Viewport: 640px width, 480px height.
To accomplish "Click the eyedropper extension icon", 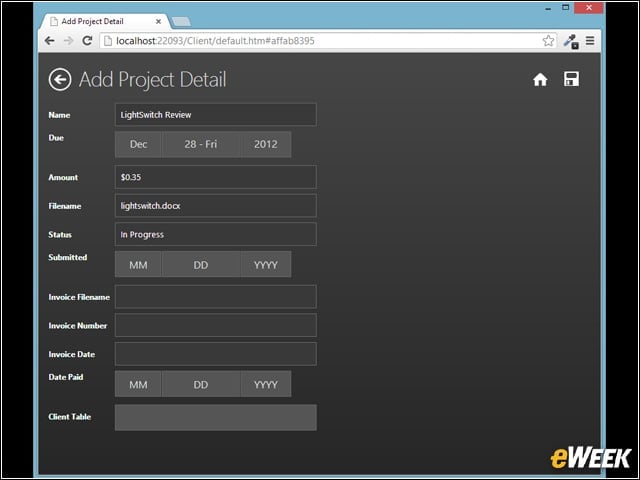I will 571,41.
